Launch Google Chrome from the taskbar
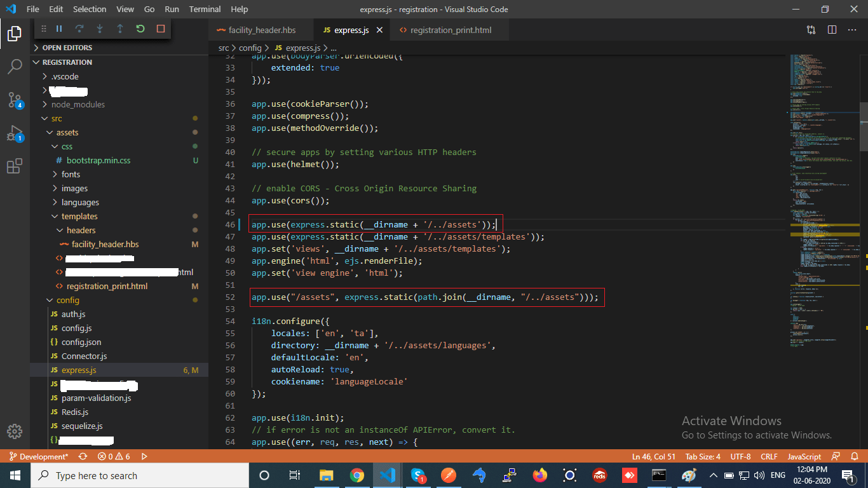 pyautogui.click(x=357, y=475)
